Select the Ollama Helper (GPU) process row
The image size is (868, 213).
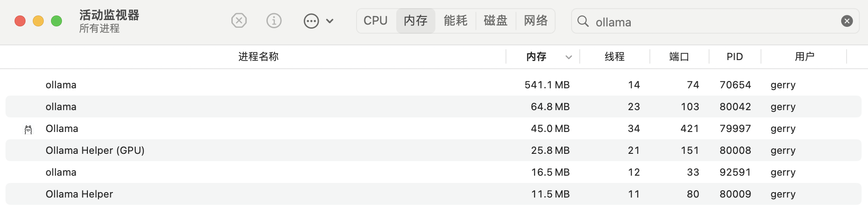pyautogui.click(x=434, y=150)
